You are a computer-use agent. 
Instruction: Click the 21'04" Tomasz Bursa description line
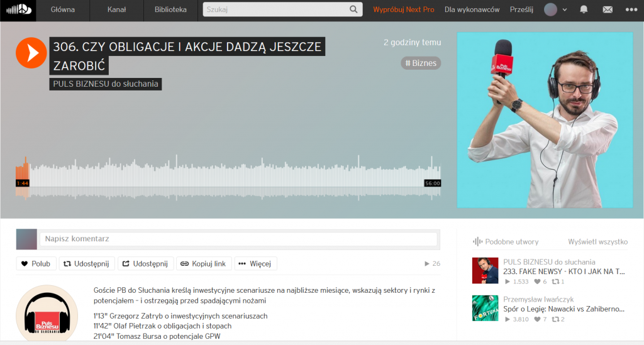(x=157, y=336)
